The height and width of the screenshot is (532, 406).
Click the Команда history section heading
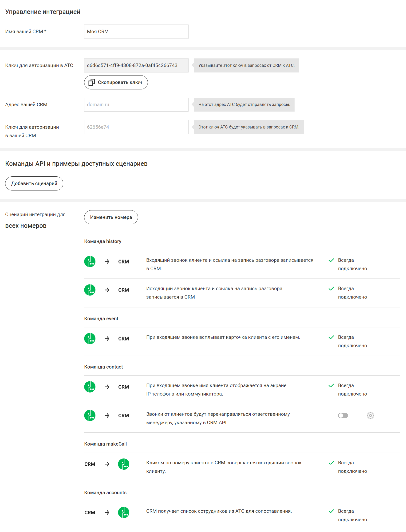click(103, 241)
